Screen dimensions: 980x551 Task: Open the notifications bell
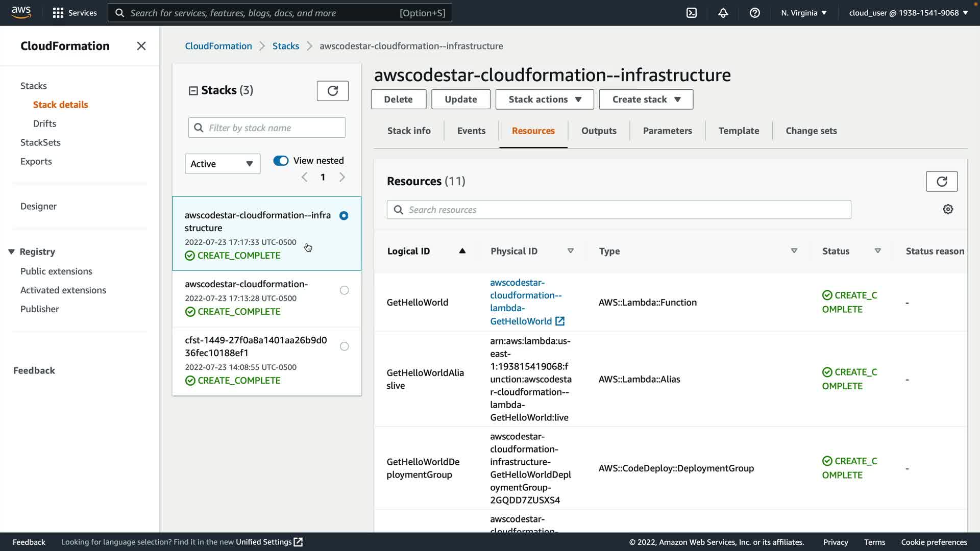(723, 13)
